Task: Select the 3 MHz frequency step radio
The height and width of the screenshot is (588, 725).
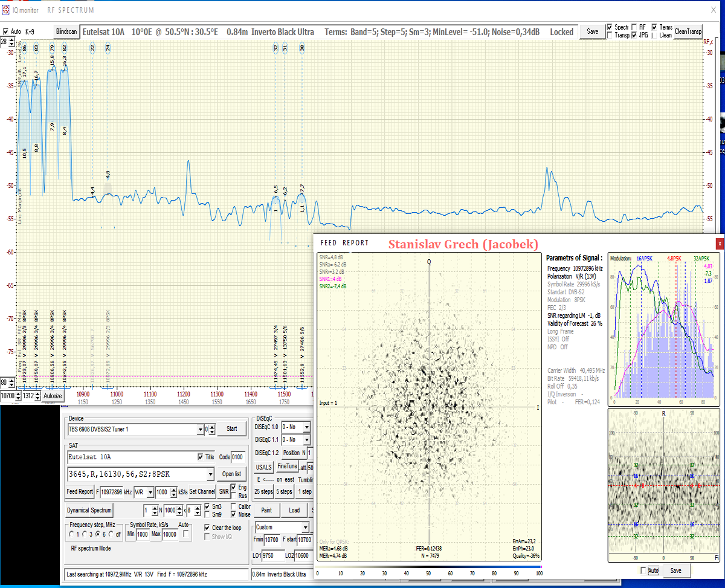Action: pyautogui.click(x=86, y=534)
